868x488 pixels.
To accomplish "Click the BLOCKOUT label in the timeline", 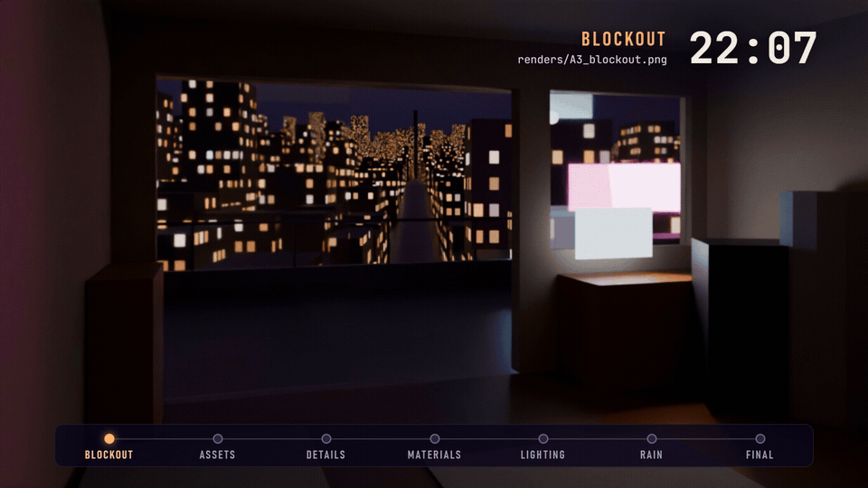I will pyautogui.click(x=109, y=455).
